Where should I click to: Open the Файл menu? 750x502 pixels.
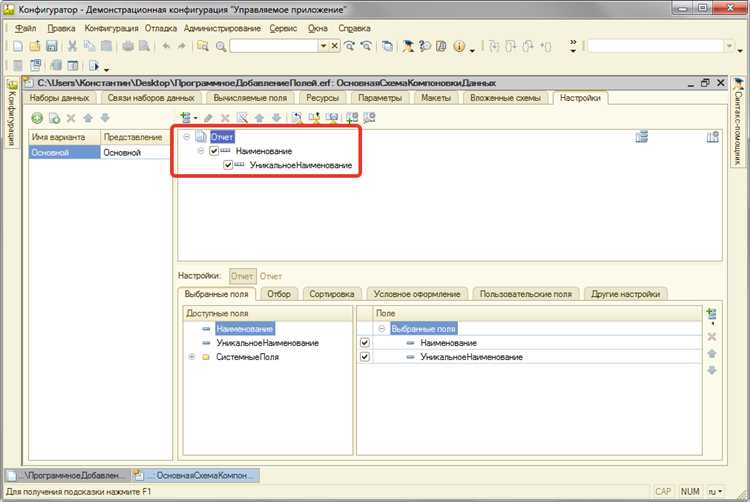pyautogui.click(x=25, y=28)
